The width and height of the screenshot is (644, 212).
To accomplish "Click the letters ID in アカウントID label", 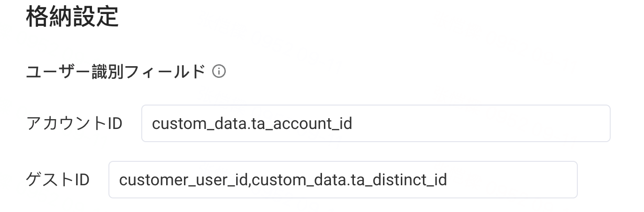I will coord(115,124).
